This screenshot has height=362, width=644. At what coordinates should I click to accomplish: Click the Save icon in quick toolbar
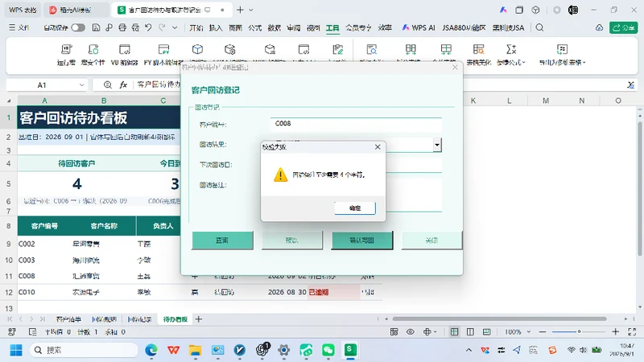[96, 27]
